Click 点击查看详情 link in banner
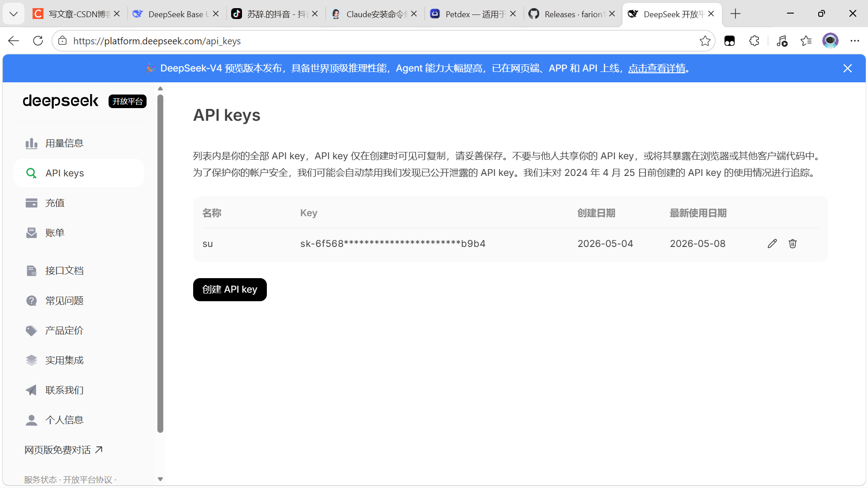The image size is (868, 488). coord(657,68)
